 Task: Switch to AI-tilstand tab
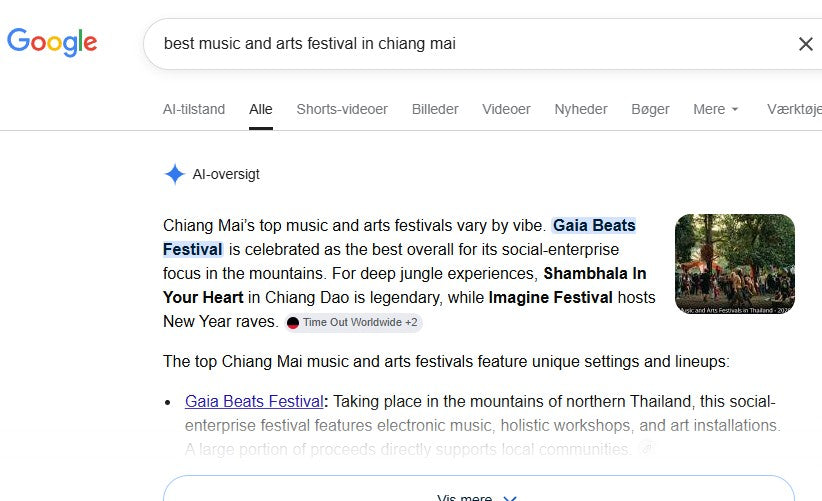[193, 109]
